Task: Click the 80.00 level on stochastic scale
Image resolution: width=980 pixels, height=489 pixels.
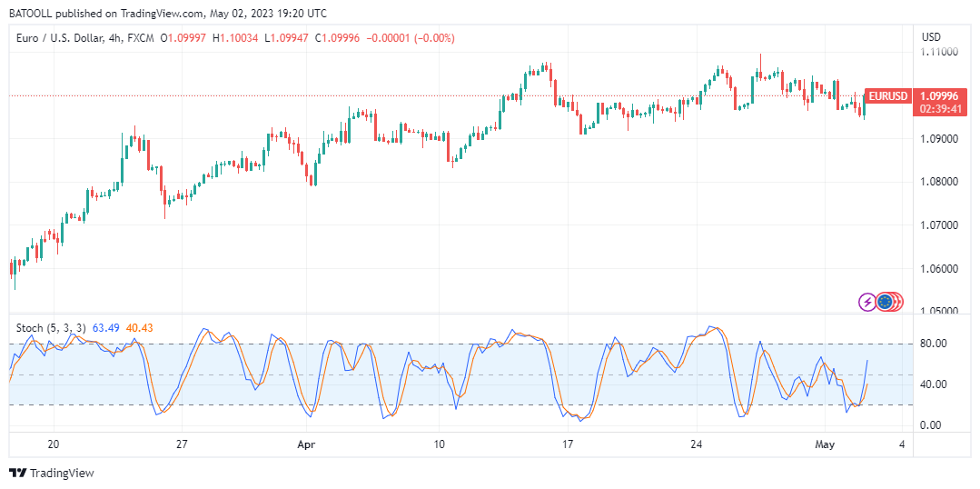Action: pyautogui.click(x=935, y=344)
